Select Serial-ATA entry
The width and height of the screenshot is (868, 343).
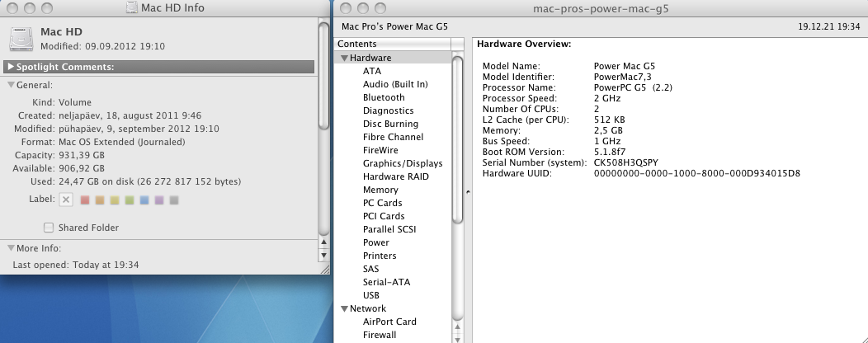pos(386,282)
